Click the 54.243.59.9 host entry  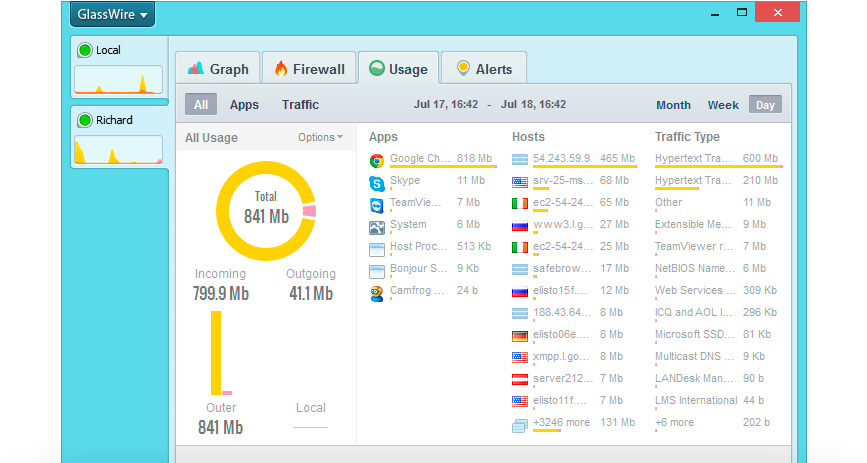(575, 159)
